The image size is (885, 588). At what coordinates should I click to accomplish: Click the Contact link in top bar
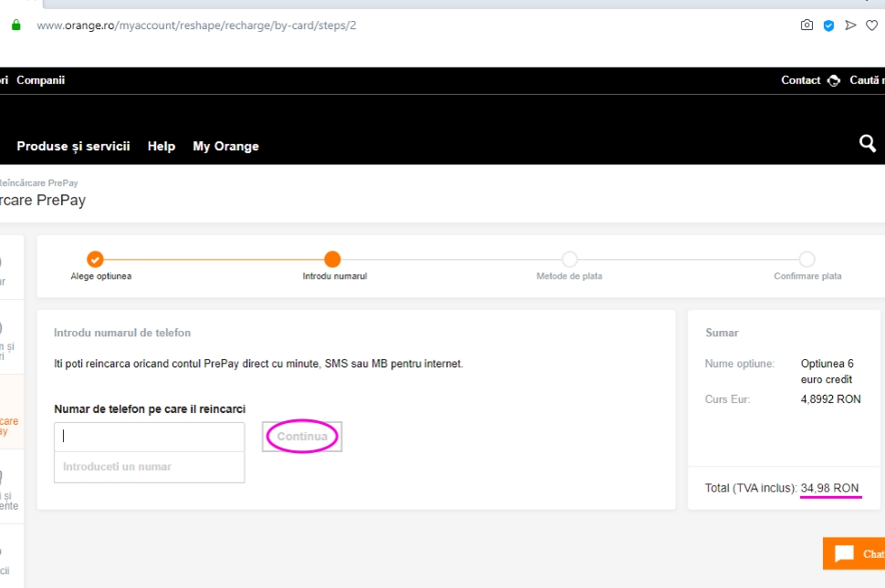coord(800,80)
